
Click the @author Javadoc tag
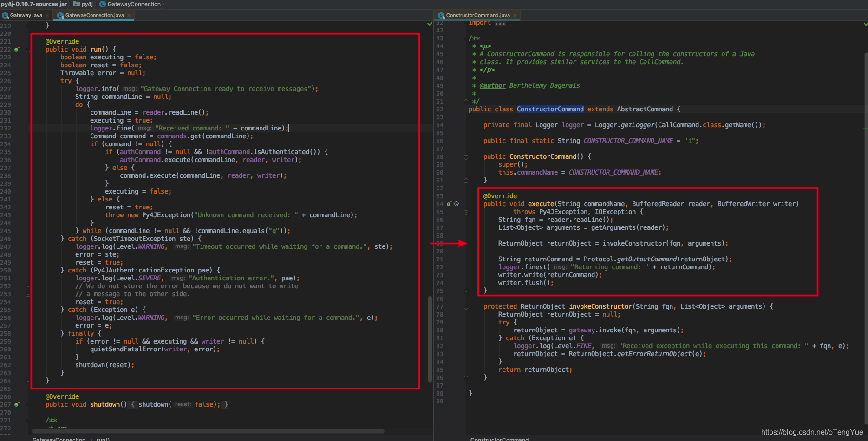pos(492,85)
